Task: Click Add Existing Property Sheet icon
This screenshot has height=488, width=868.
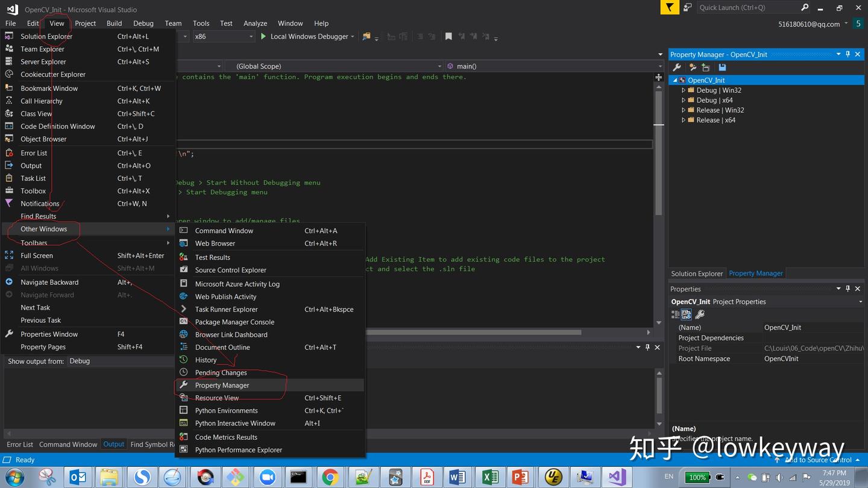Action: tap(706, 67)
